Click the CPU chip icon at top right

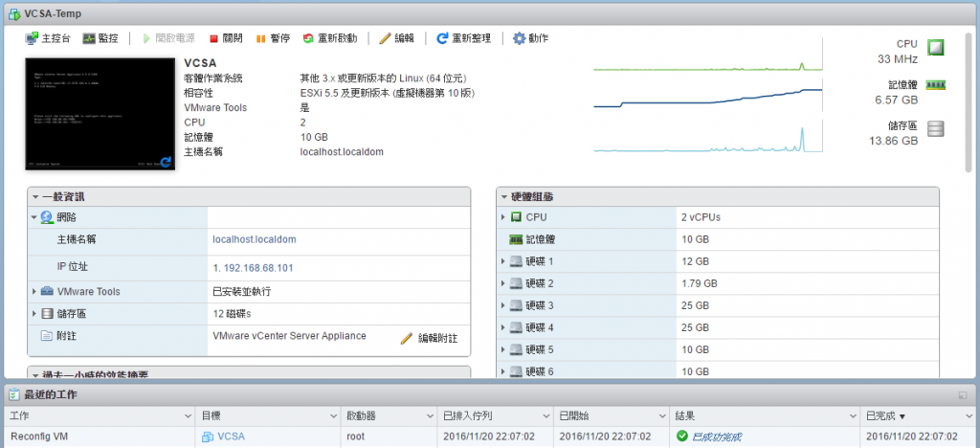[x=936, y=48]
